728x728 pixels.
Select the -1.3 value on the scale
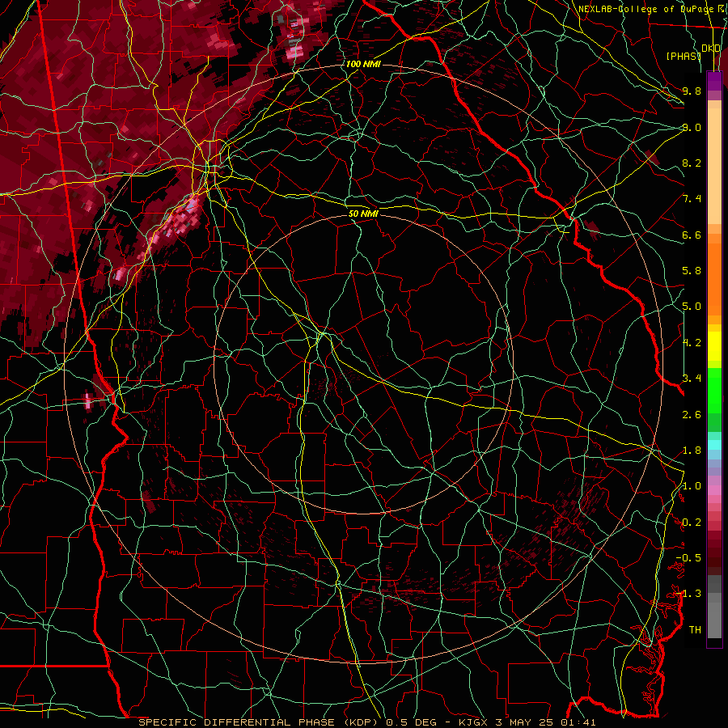click(688, 594)
